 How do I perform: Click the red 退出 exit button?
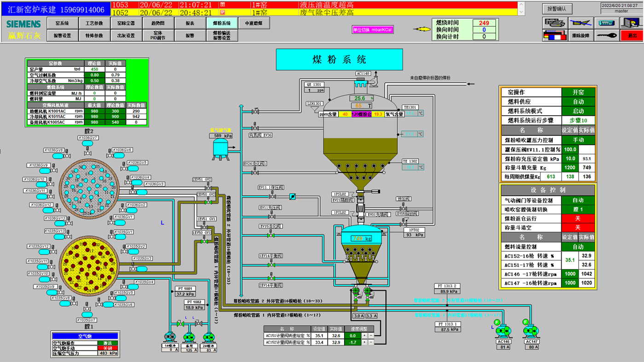(x=632, y=35)
